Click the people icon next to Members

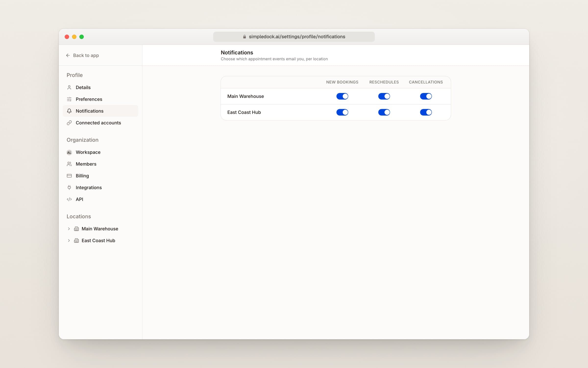pos(69,164)
